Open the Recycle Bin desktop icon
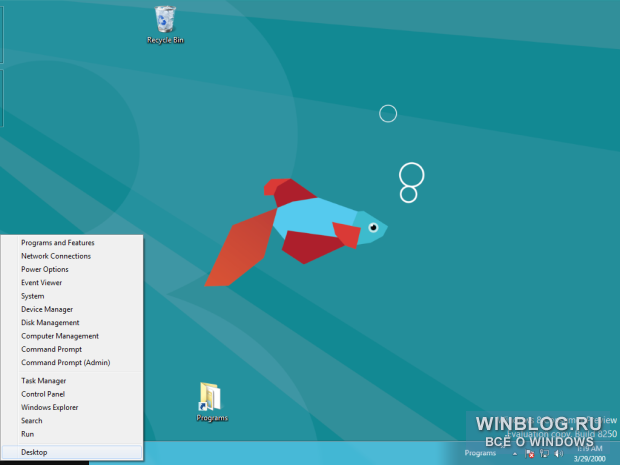 click(x=165, y=24)
